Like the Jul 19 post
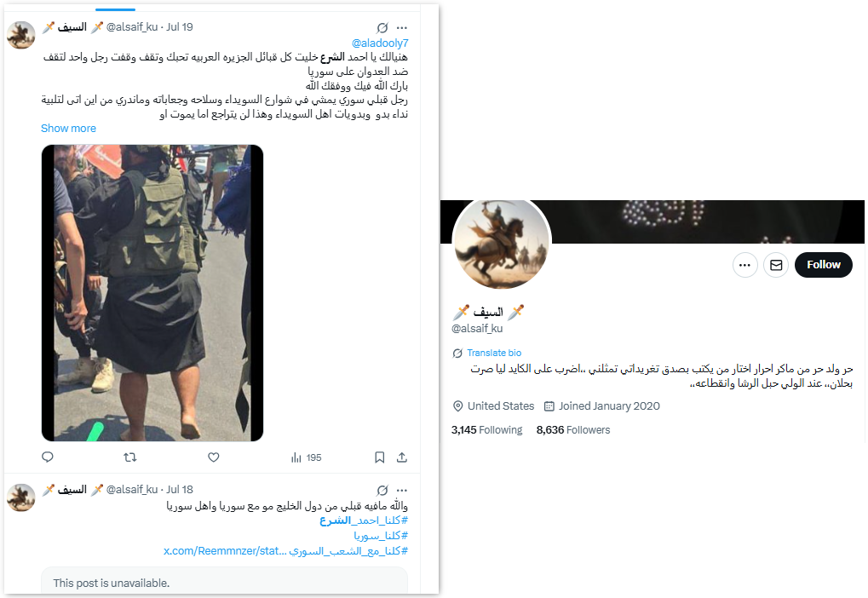The height and width of the screenshot is (598, 868). pos(214,457)
